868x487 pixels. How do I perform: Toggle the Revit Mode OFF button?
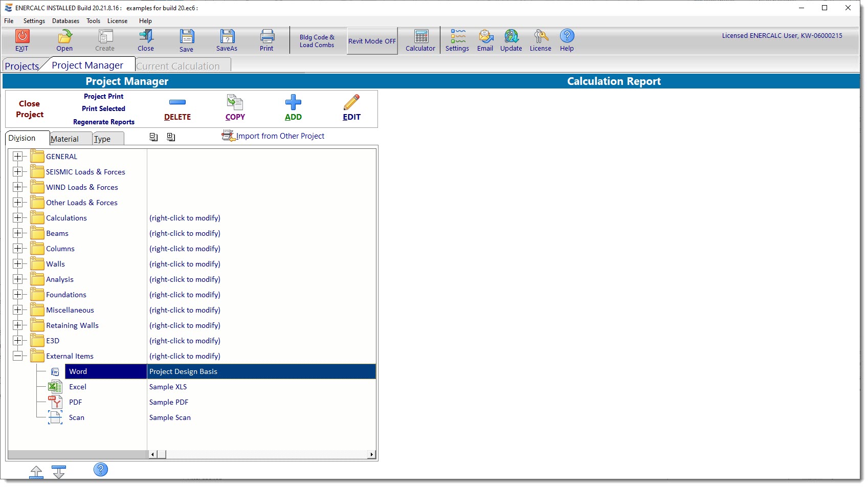pyautogui.click(x=372, y=41)
